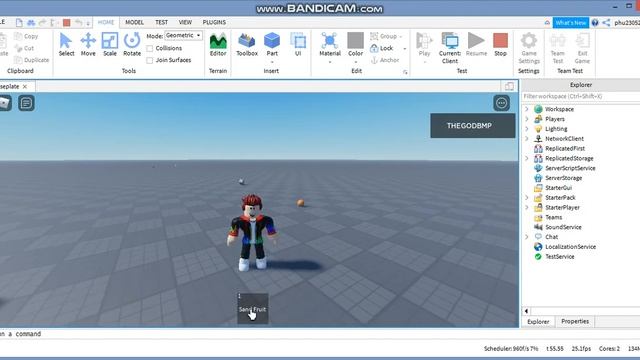Click the Anchor tool
Image resolution: width=640 pixels, height=360 pixels.
tap(384, 60)
